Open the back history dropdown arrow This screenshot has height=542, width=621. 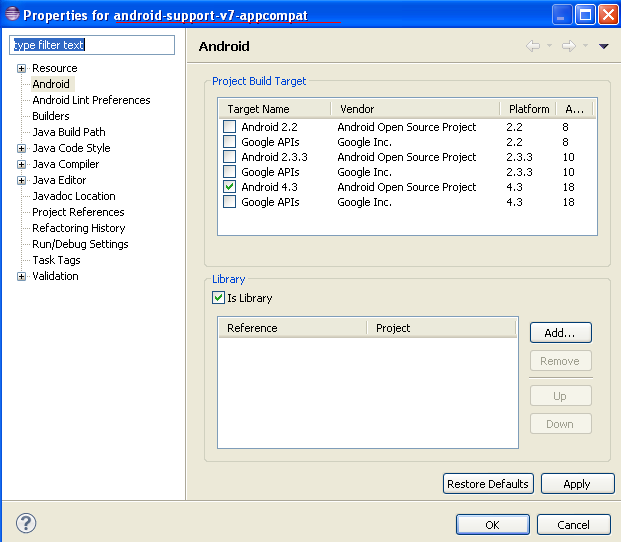[x=549, y=46]
